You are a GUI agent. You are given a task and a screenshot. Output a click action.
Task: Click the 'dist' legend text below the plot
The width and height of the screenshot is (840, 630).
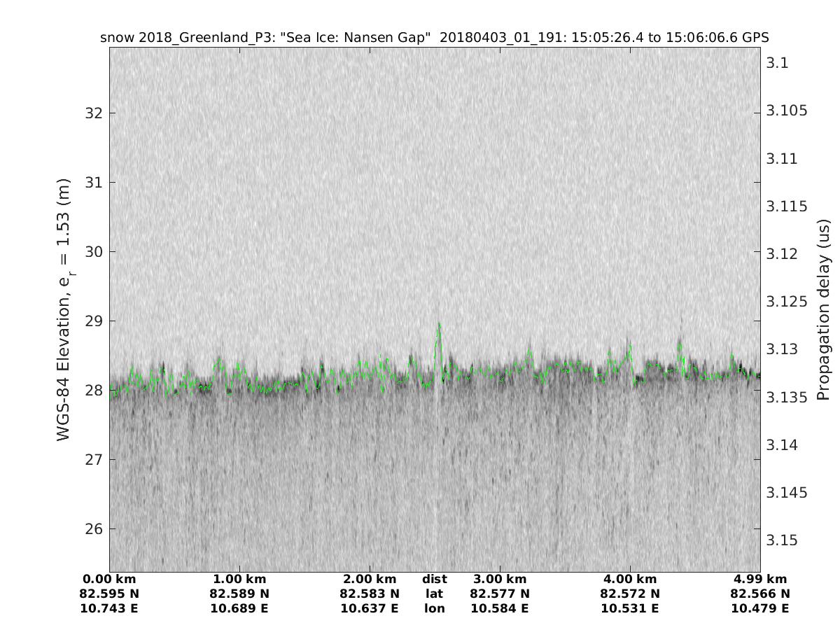(x=434, y=579)
